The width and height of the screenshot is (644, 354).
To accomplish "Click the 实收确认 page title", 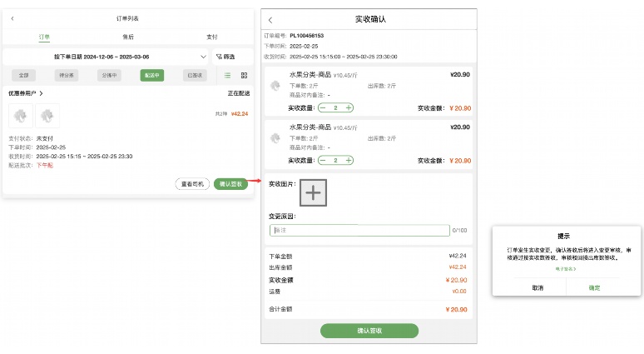I will (370, 19).
